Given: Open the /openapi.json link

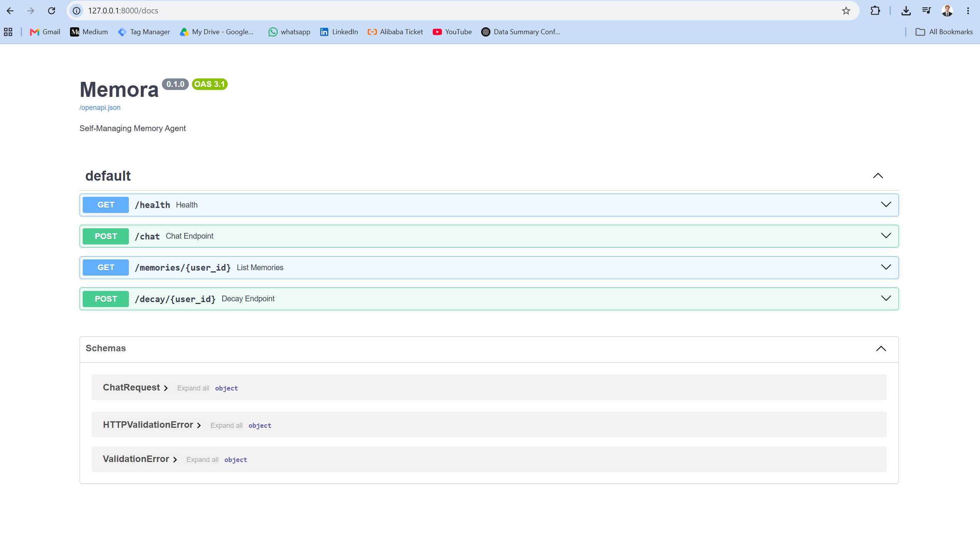Looking at the screenshot, I should [x=100, y=108].
